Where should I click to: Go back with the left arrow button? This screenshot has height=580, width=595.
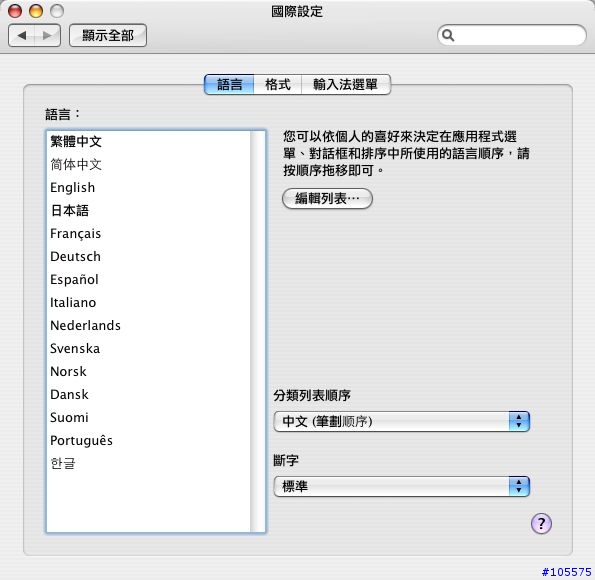point(22,35)
